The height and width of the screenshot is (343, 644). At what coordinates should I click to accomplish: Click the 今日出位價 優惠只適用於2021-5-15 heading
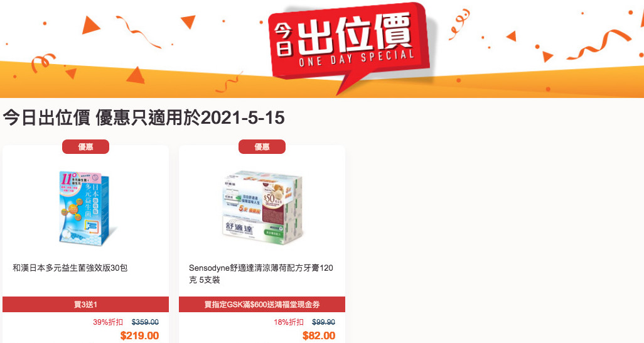click(144, 118)
